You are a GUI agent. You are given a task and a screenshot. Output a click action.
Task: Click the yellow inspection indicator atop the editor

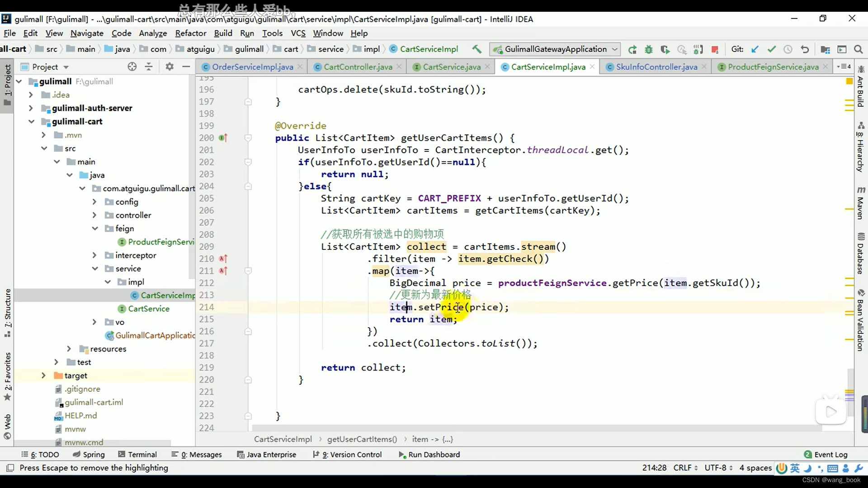click(x=849, y=81)
